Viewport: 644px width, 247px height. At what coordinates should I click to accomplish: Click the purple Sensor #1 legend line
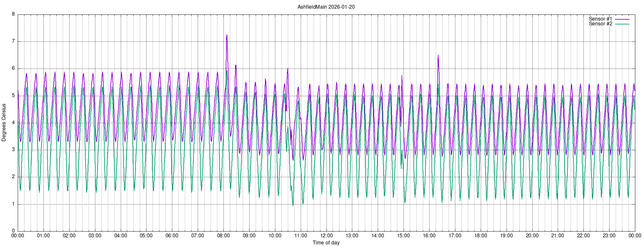[x=622, y=19]
